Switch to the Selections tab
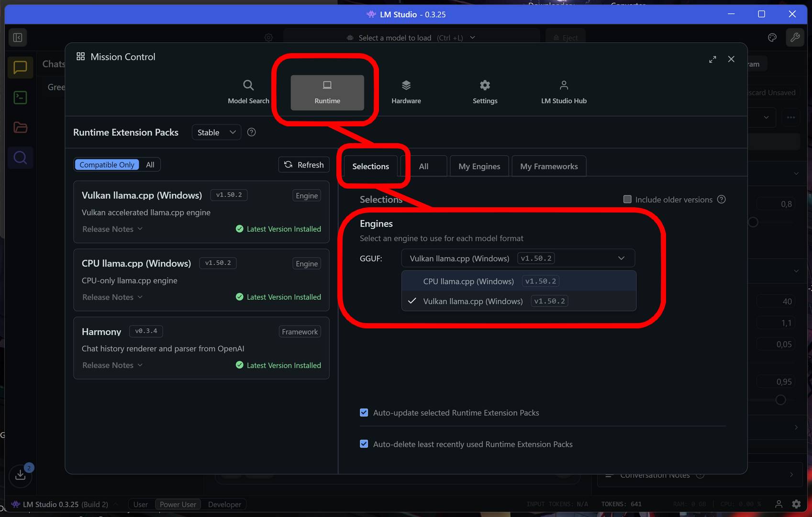The height and width of the screenshot is (517, 812). (370, 166)
